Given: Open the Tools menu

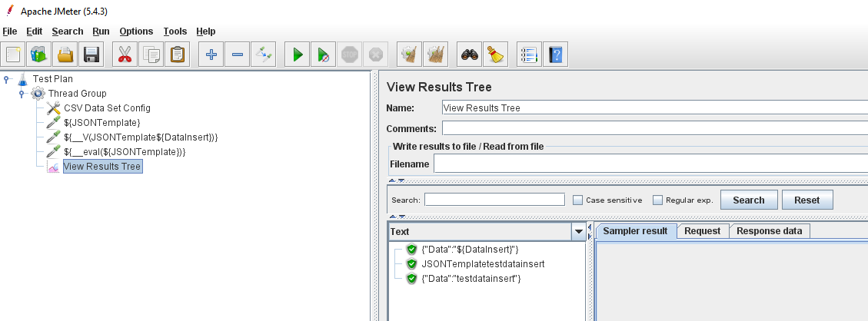Looking at the screenshot, I should 175,31.
